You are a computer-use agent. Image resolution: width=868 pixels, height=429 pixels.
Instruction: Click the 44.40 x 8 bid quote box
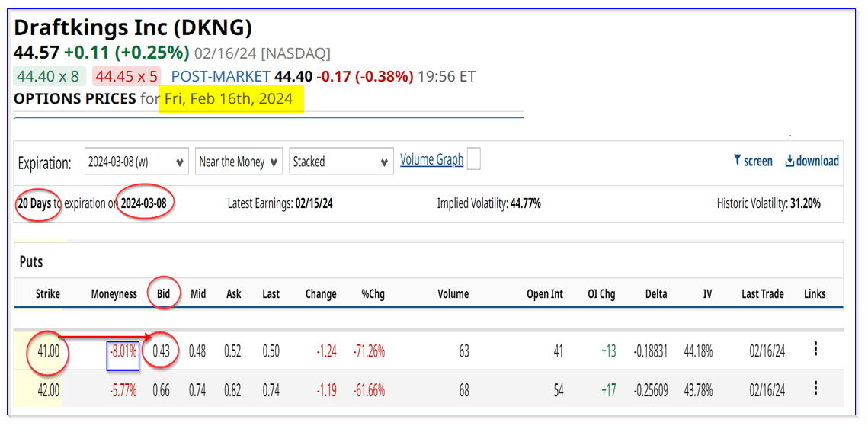48,76
